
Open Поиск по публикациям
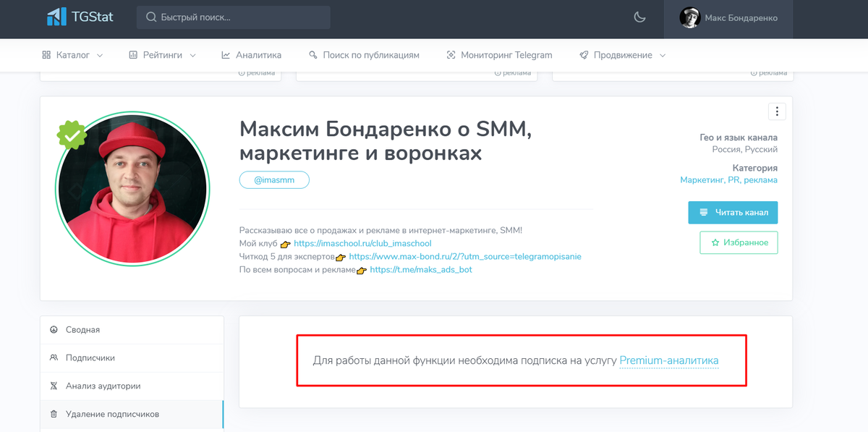pos(364,55)
